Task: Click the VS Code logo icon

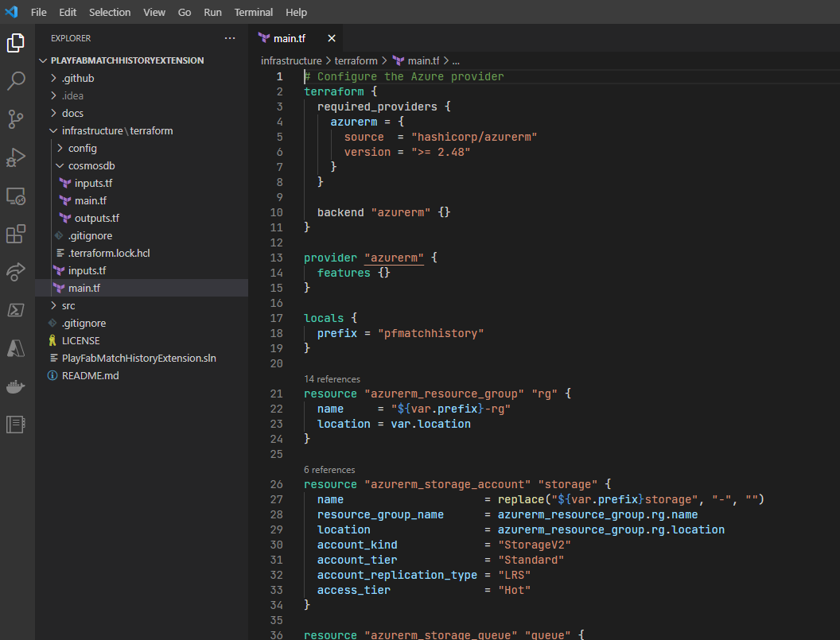Action: pos(11,12)
